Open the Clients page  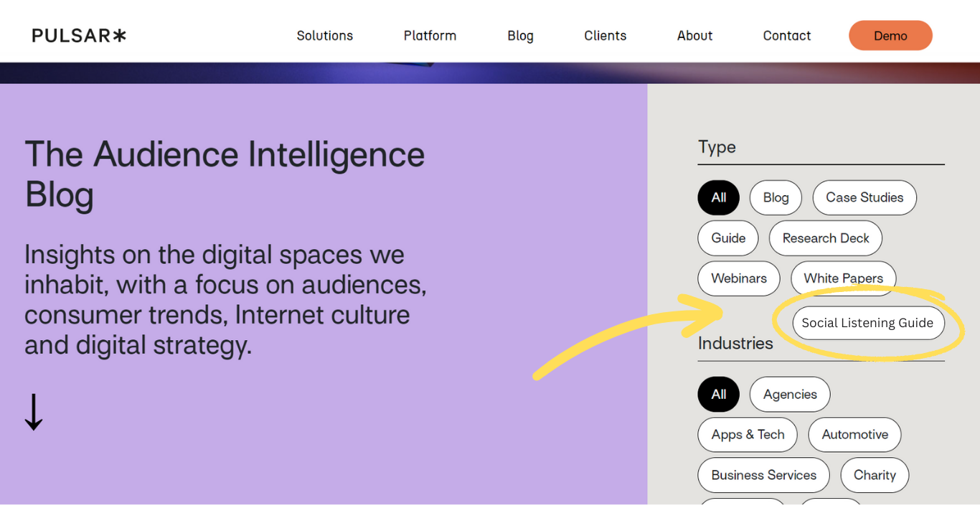(605, 35)
